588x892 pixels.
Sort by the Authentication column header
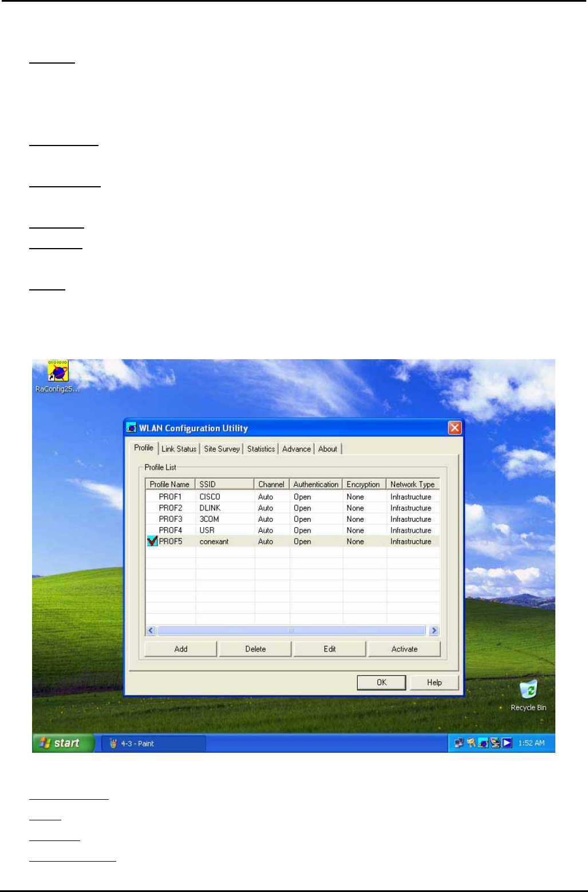tap(316, 484)
